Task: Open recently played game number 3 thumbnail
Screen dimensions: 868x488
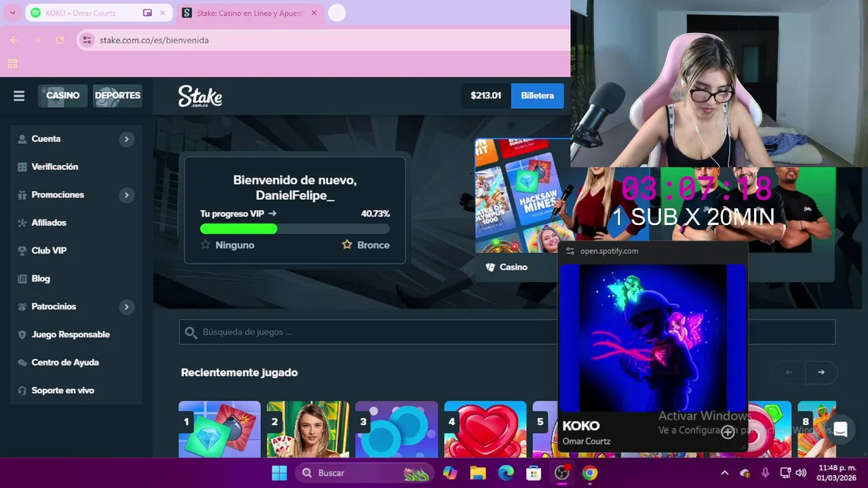Action: point(397,429)
